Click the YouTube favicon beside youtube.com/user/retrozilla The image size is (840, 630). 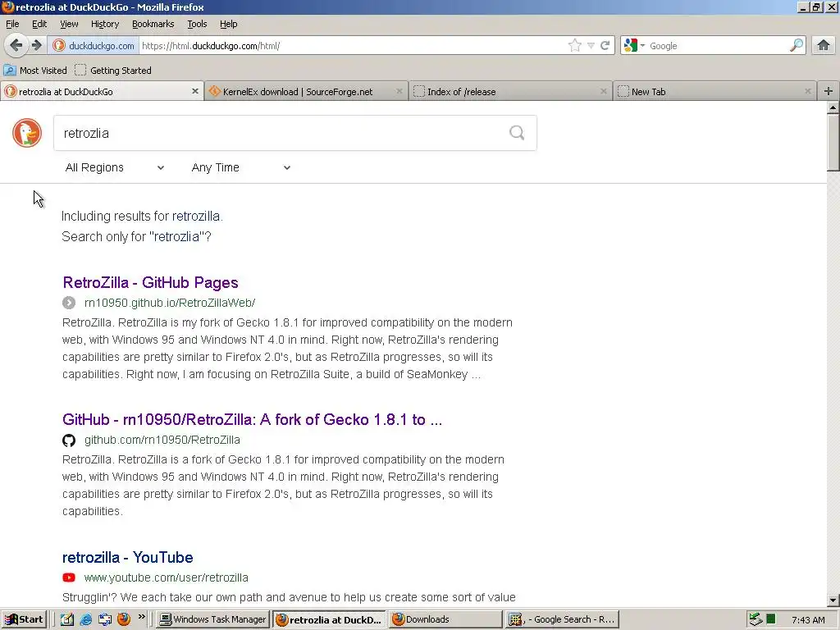pos(69,577)
